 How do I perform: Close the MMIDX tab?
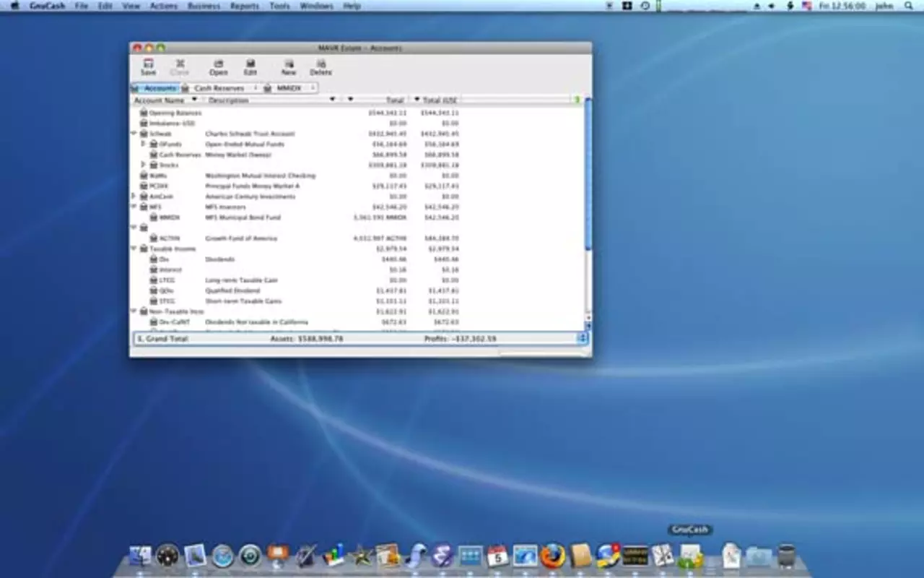(x=313, y=88)
